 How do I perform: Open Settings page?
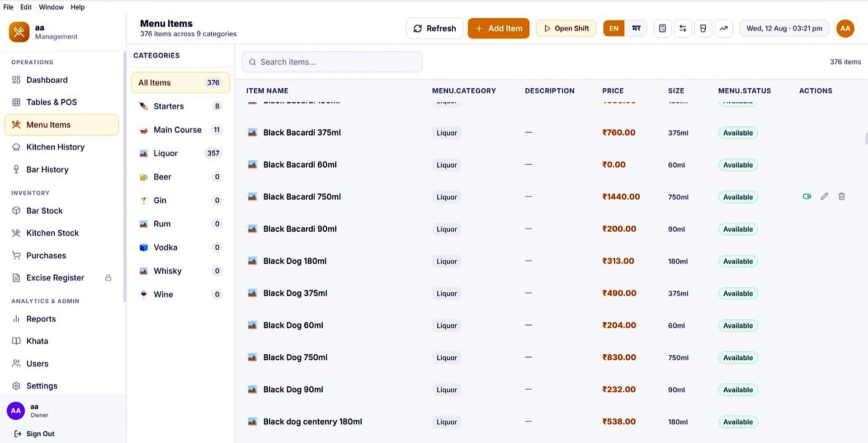click(61, 386)
